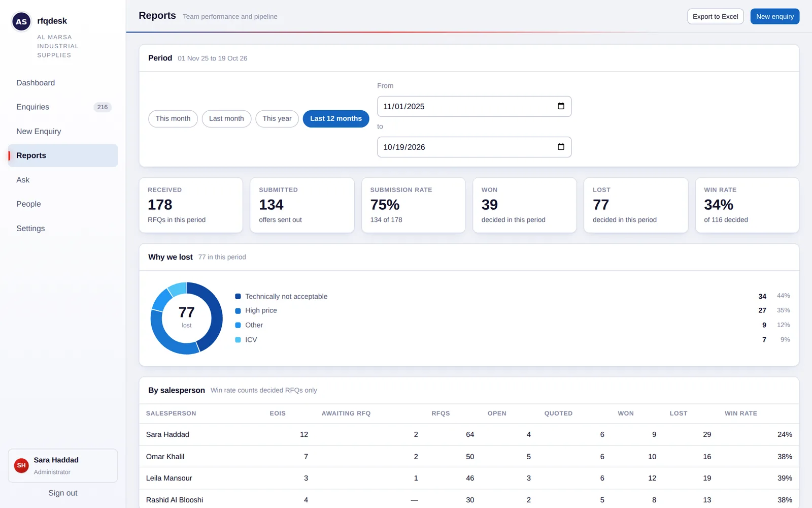The width and height of the screenshot is (812, 508).
Task: Open People from sidebar
Action: [63, 204]
